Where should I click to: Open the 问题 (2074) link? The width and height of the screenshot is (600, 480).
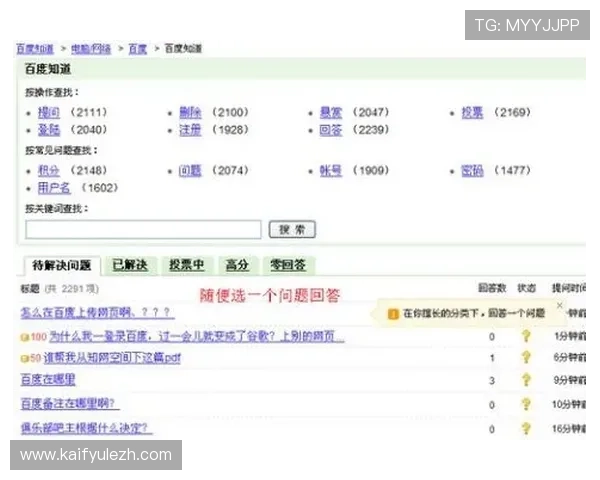click(190, 170)
